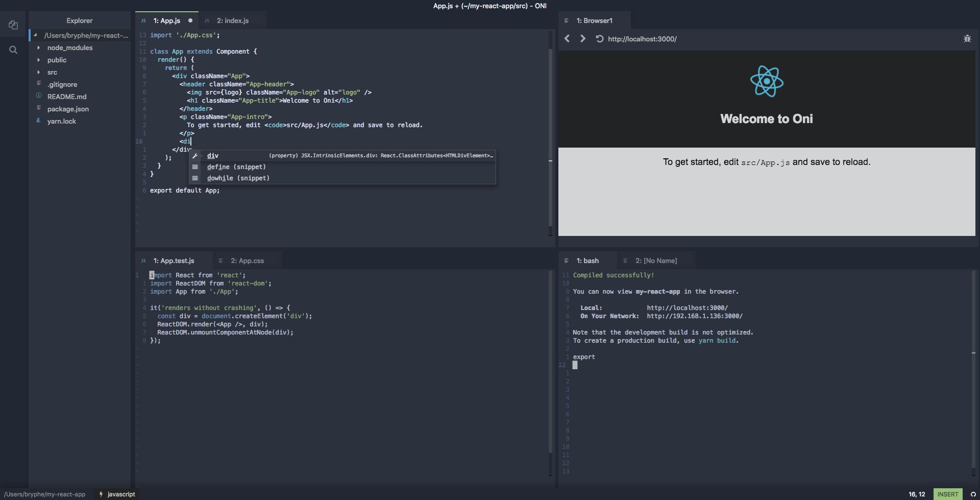Screen dimensions: 980x500
Task: Click the GitHub icon in status bar
Action: point(973,494)
